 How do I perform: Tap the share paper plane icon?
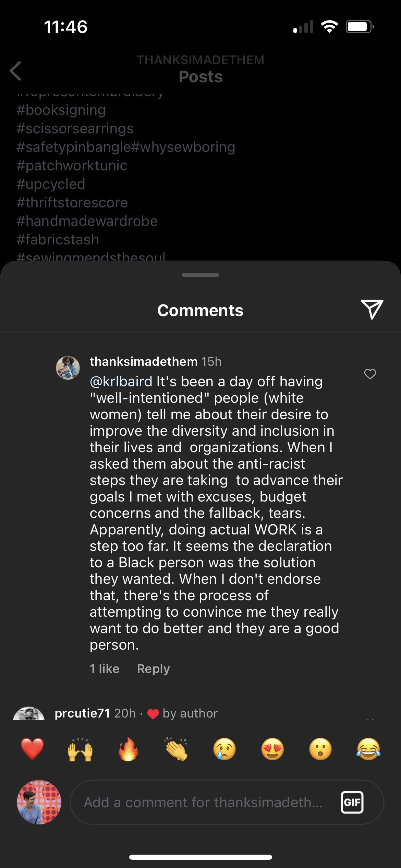tap(372, 309)
